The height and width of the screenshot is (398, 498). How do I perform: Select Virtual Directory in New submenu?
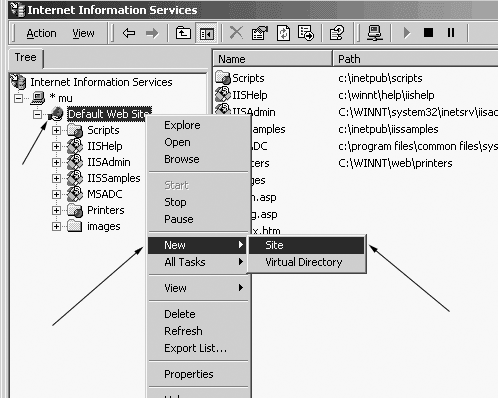(x=307, y=262)
